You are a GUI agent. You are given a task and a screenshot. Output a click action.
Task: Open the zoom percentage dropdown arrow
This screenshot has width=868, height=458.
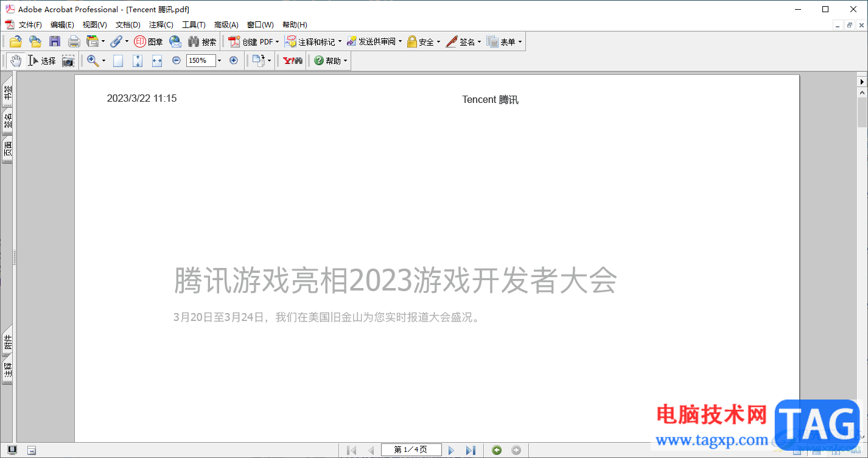click(219, 60)
